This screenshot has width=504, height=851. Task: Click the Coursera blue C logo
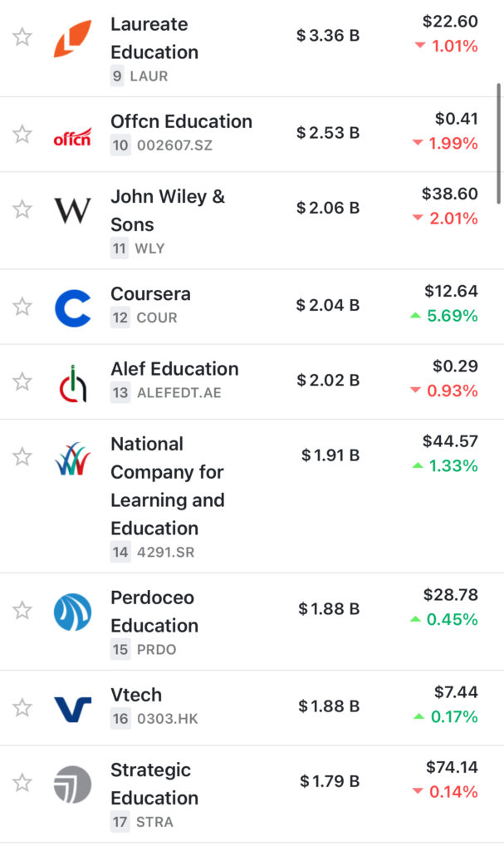[x=72, y=307]
